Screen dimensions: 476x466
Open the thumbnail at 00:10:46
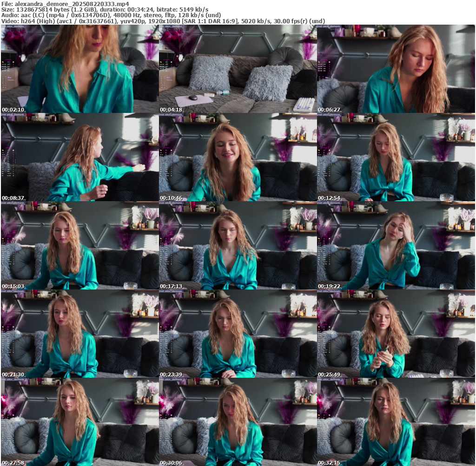(238, 157)
